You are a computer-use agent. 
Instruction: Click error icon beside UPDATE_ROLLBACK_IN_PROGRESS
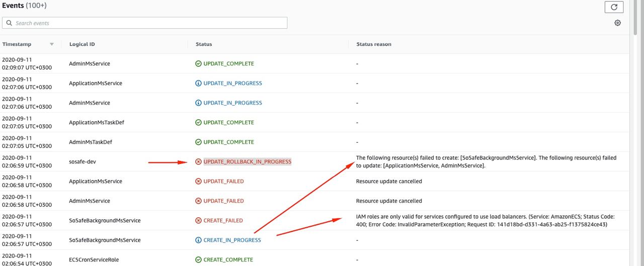pos(198,162)
